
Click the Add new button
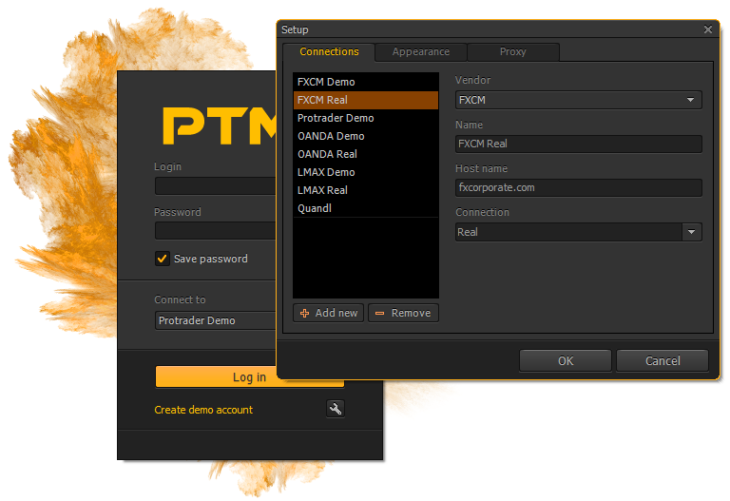329,313
